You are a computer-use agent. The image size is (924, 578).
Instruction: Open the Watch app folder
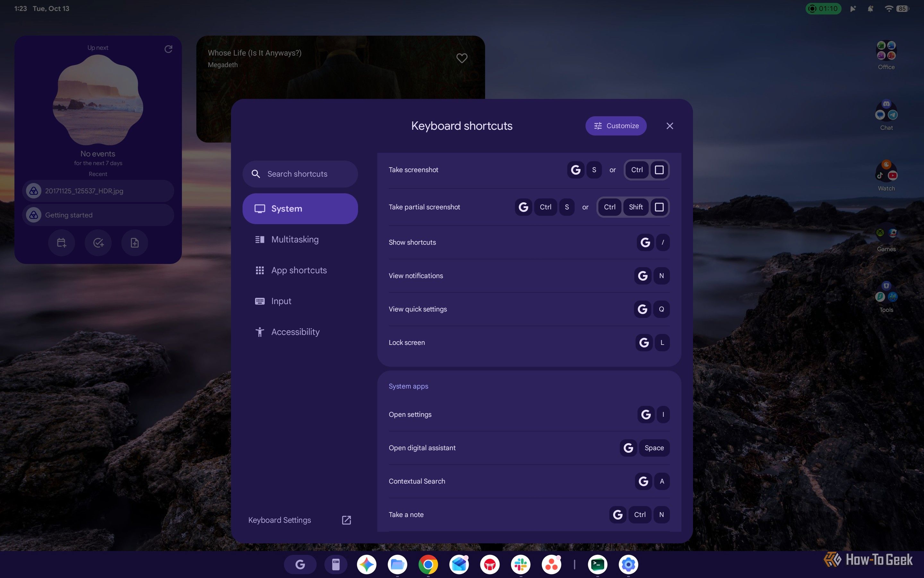(886, 176)
